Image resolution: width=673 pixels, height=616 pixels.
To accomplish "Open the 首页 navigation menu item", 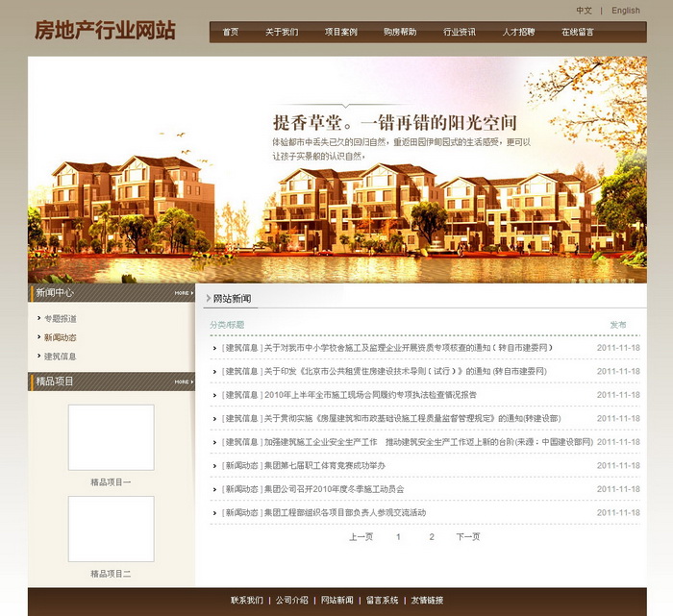I will (231, 32).
